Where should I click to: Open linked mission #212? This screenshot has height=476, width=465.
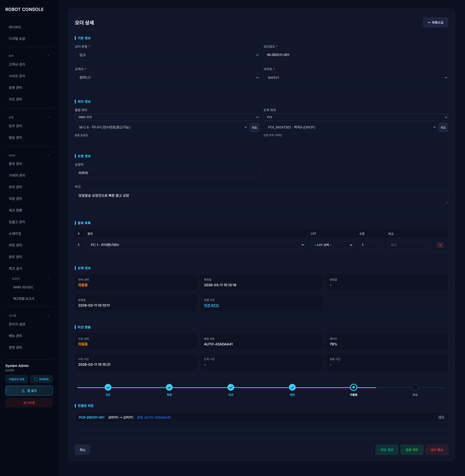(x=211, y=305)
